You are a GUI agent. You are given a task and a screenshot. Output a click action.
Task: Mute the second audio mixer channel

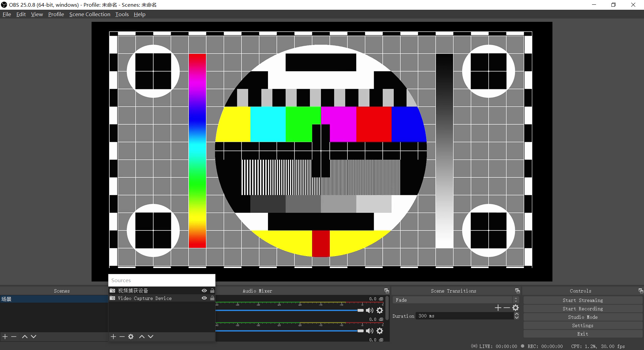(370, 331)
